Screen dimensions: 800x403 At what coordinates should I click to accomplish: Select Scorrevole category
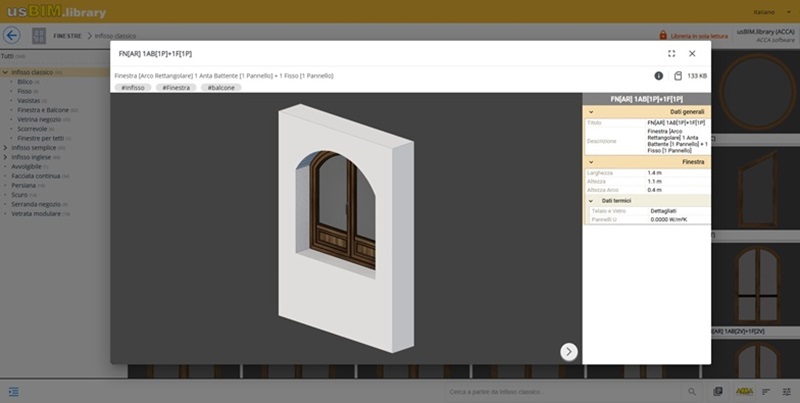[32, 129]
